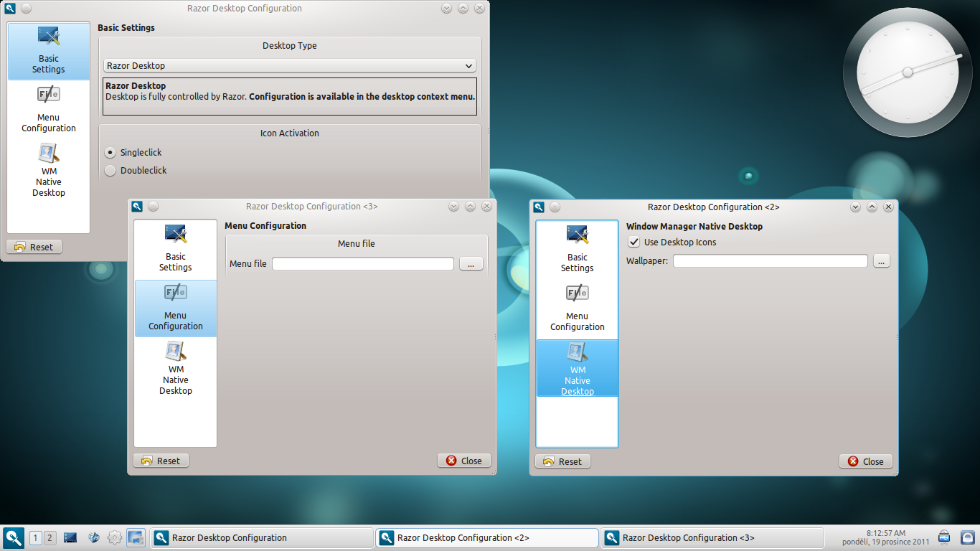Activate the Razor Desktop Configuration taskbar entry
Image resolution: width=980 pixels, height=551 pixels.
pyautogui.click(x=260, y=537)
